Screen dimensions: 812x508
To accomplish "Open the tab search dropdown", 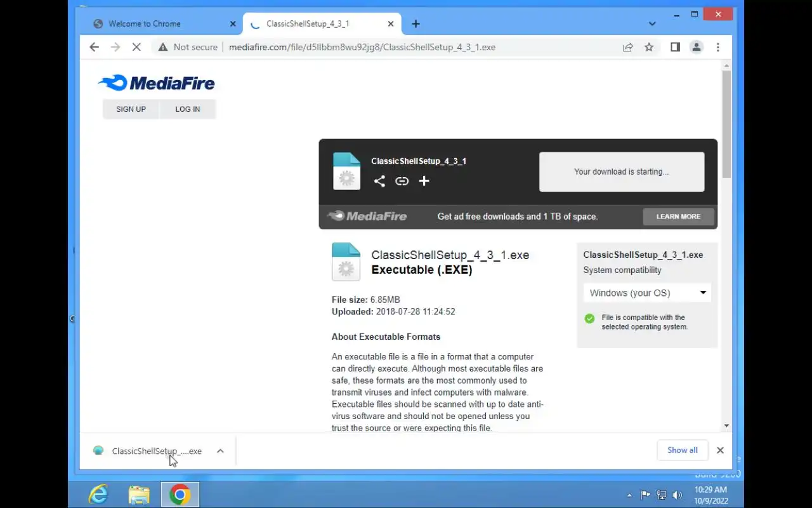I will click(x=652, y=23).
